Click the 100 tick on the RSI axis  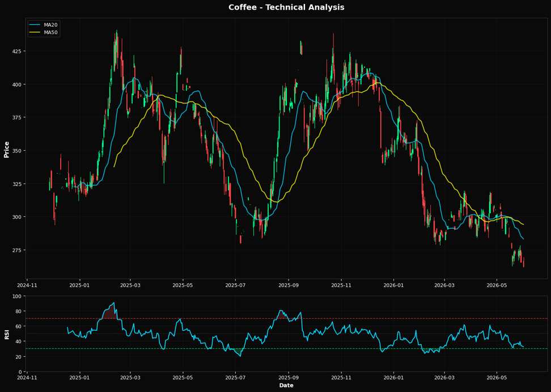[18, 296]
